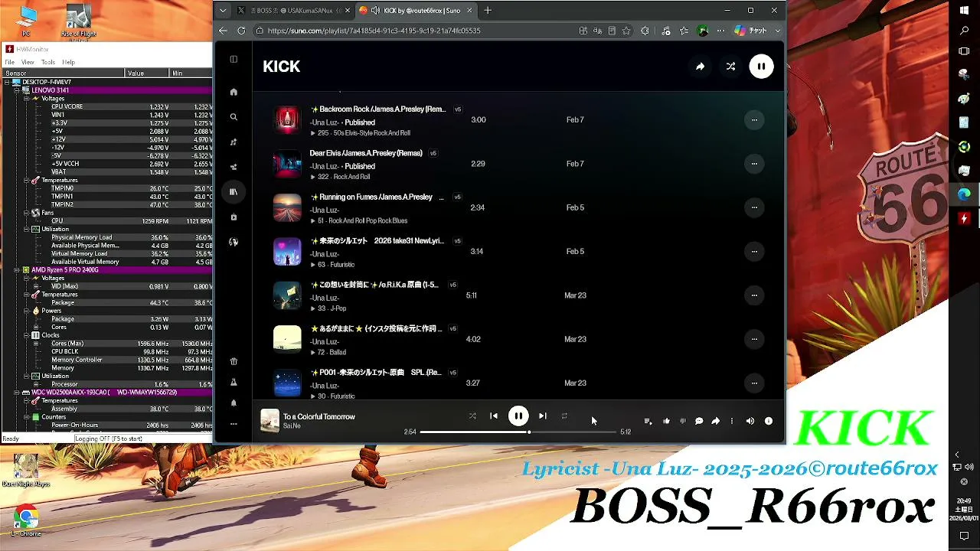Play Dear Elvis via its thumbnail

click(x=288, y=164)
